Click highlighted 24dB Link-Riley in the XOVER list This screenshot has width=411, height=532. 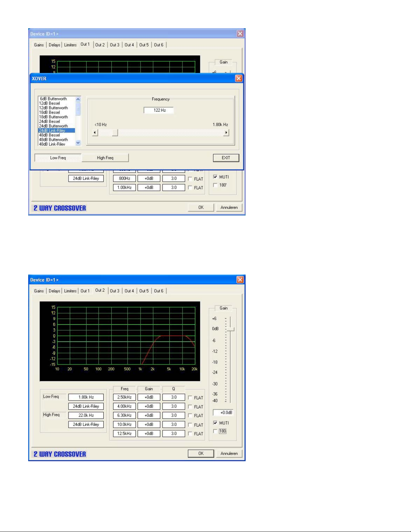[57, 131]
